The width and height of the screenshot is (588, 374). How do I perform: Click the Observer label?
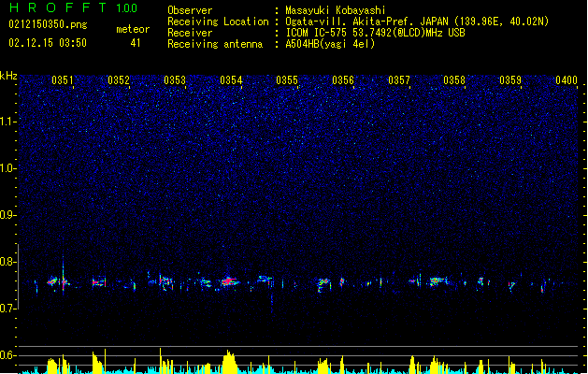point(190,10)
